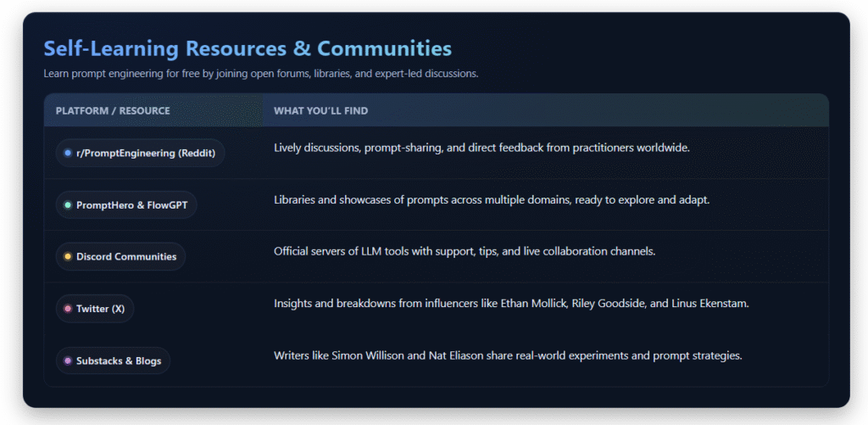Image resolution: width=868 pixels, height=425 pixels.
Task: Click the Self-Learning Resources & Communities heading
Action: (x=248, y=48)
